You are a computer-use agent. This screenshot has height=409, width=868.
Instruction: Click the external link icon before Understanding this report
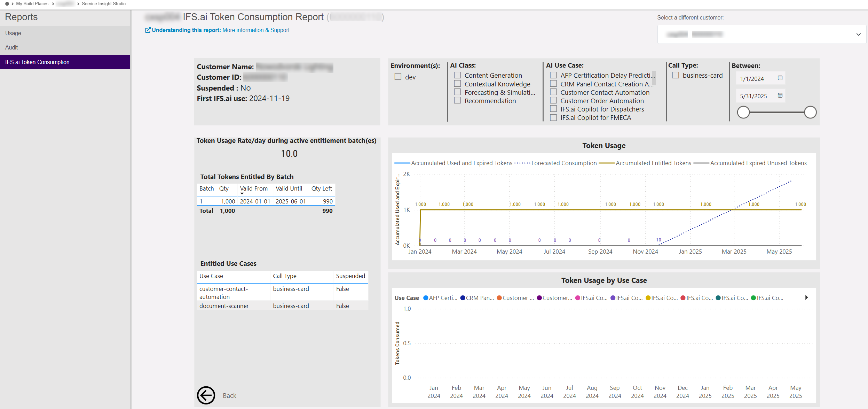coord(148,30)
